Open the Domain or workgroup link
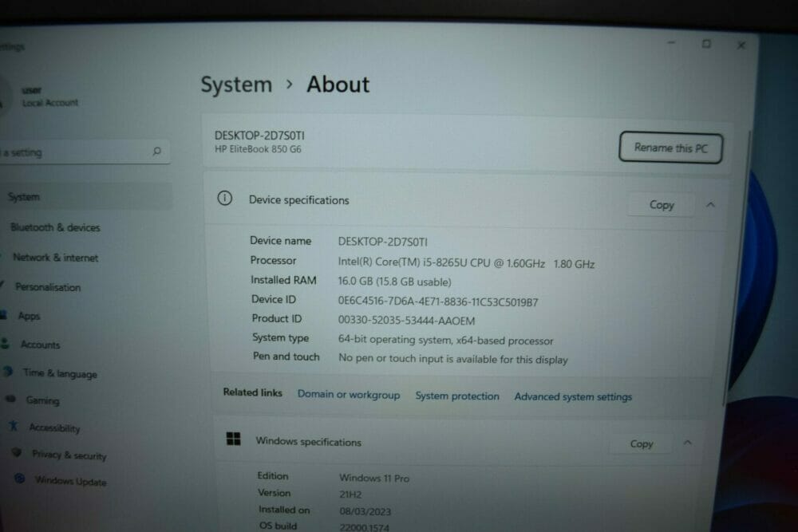 click(349, 394)
